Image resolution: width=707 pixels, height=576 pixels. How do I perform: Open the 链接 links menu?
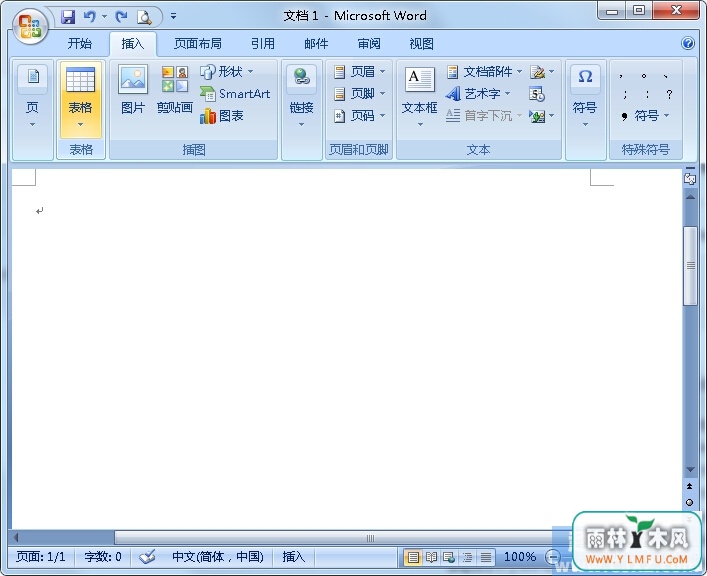[302, 97]
